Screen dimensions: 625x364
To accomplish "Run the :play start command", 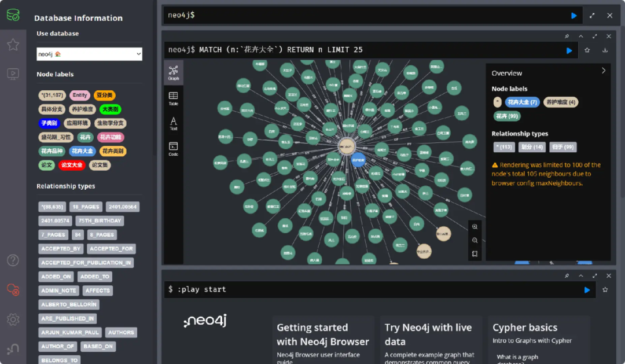I will pos(587,291).
